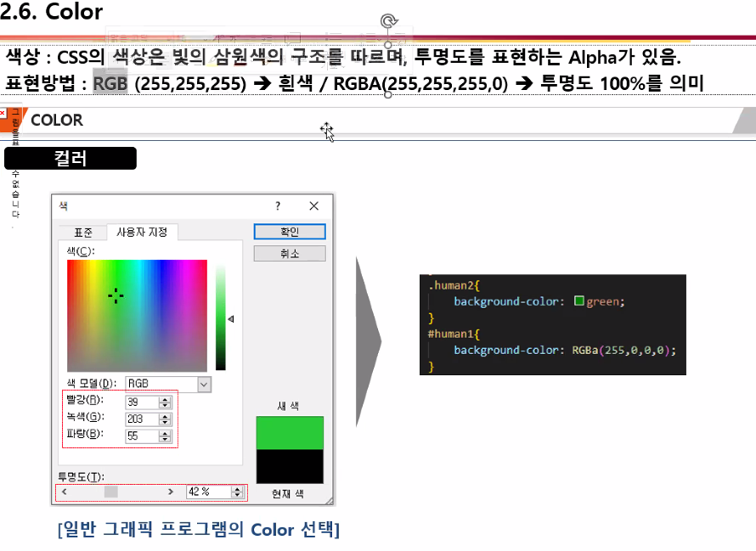Click the crosshair marker inside the color field
The width and height of the screenshot is (756, 551).
pos(115,294)
